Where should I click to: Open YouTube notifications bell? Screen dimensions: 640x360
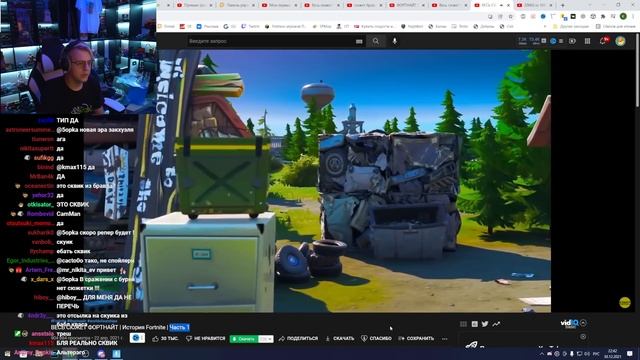pos(603,41)
